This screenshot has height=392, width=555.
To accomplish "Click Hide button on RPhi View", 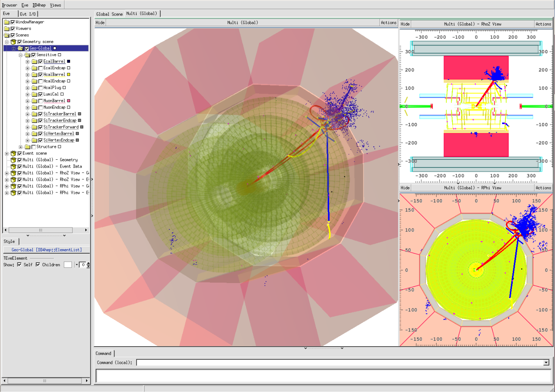I will point(405,188).
